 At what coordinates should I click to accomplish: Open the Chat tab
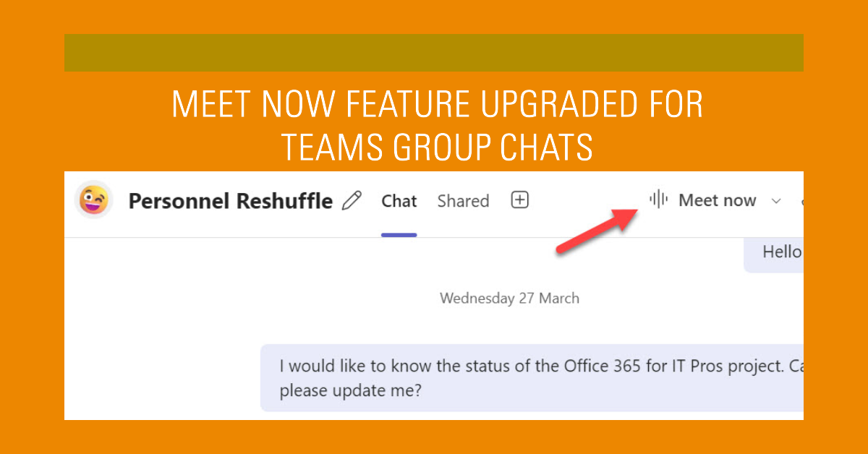[x=399, y=201]
